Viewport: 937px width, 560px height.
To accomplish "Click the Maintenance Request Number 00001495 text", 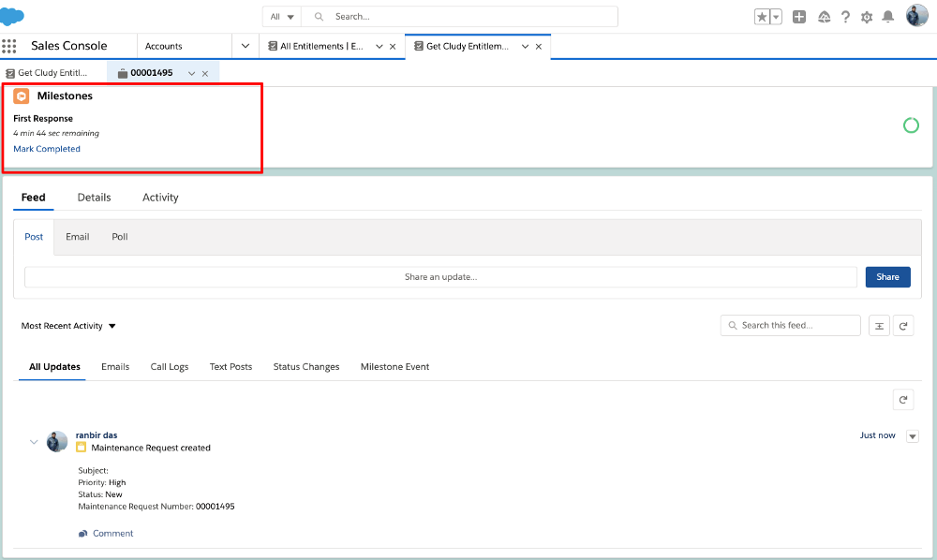I will pos(156,507).
